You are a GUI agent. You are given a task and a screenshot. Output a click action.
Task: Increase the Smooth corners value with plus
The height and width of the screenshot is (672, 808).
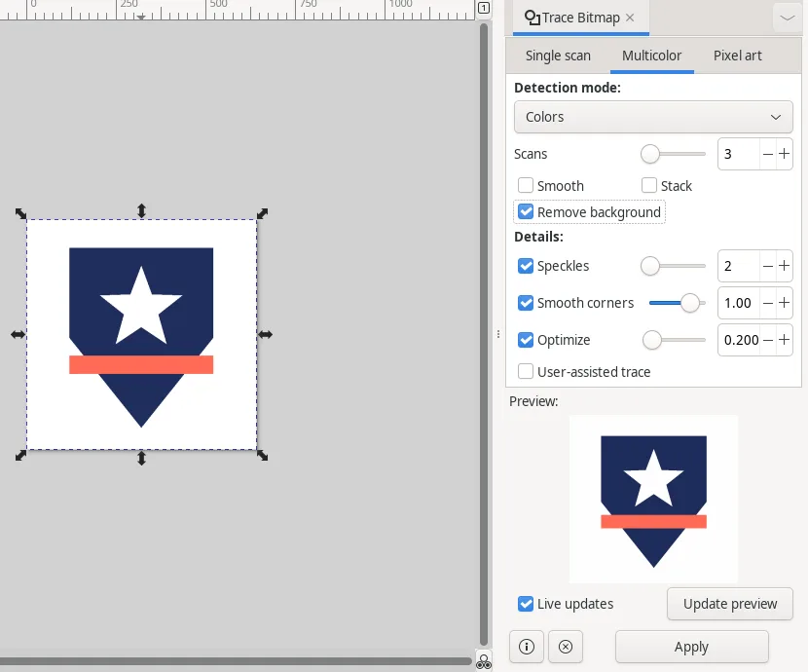coord(784,303)
